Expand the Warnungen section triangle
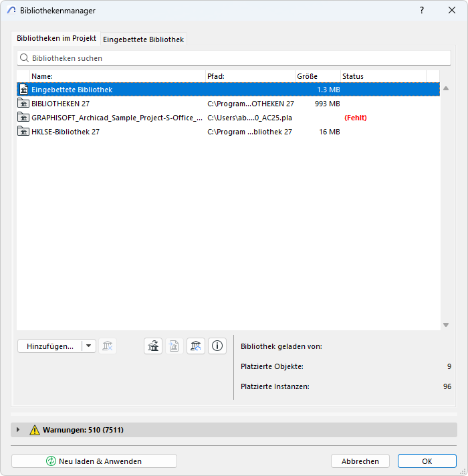468x476 pixels. [x=18, y=430]
